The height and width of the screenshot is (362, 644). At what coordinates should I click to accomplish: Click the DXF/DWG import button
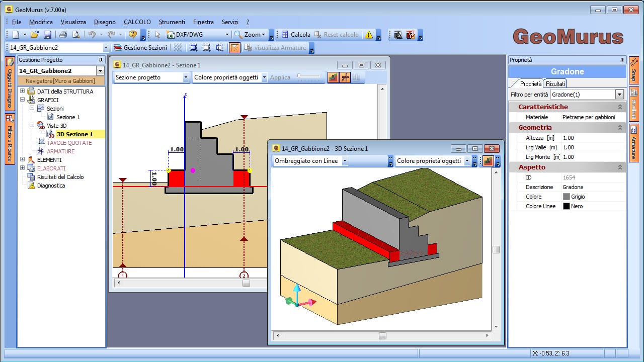tap(197, 35)
